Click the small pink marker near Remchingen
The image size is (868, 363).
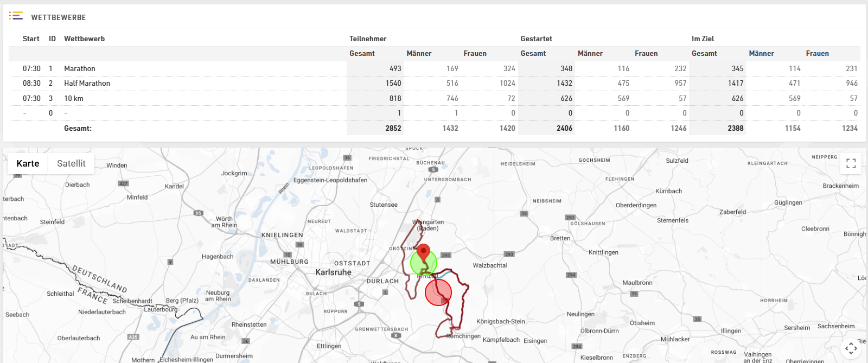click(457, 328)
